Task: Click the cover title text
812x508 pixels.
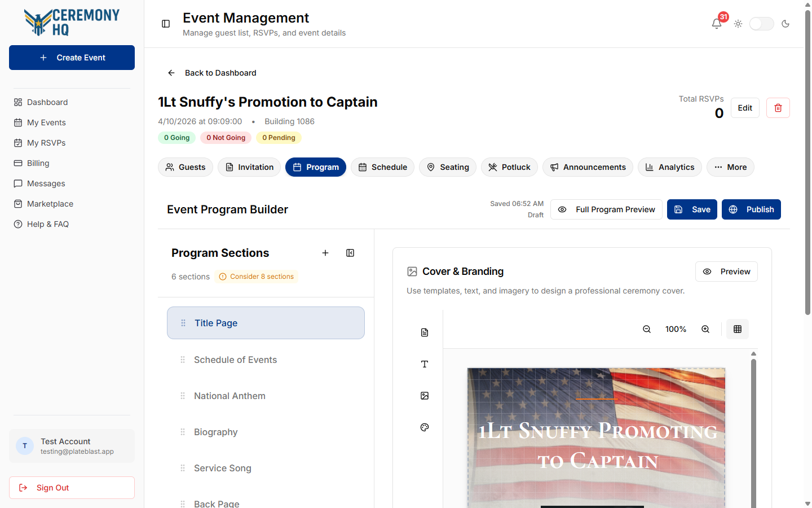Action: tap(597, 446)
